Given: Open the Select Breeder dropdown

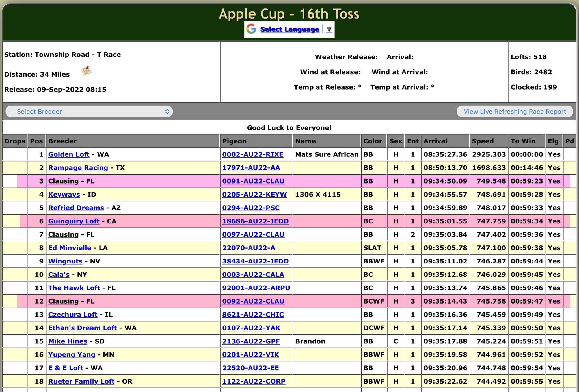Looking at the screenshot, I should [x=89, y=112].
